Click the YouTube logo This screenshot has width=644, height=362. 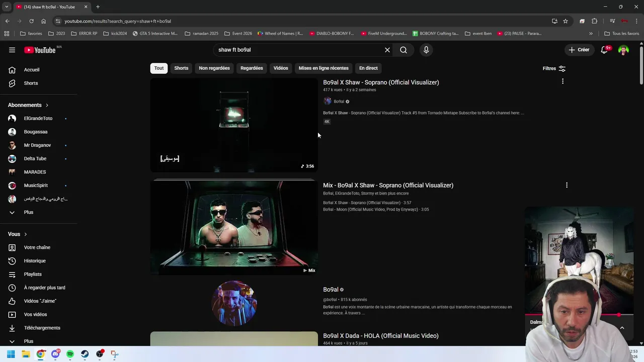click(x=40, y=50)
